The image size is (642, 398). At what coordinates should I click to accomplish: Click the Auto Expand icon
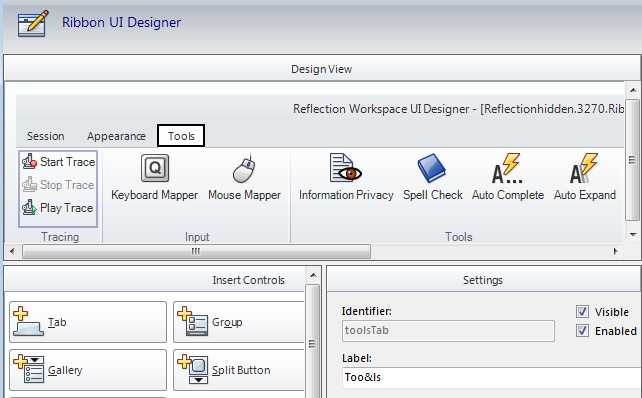[584, 168]
